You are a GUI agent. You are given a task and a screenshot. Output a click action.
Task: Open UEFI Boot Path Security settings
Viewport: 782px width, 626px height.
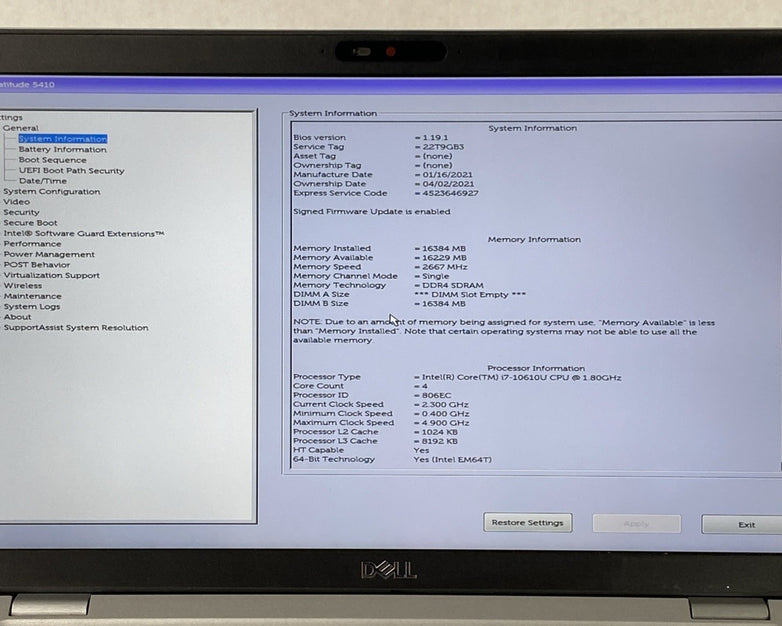coord(71,171)
